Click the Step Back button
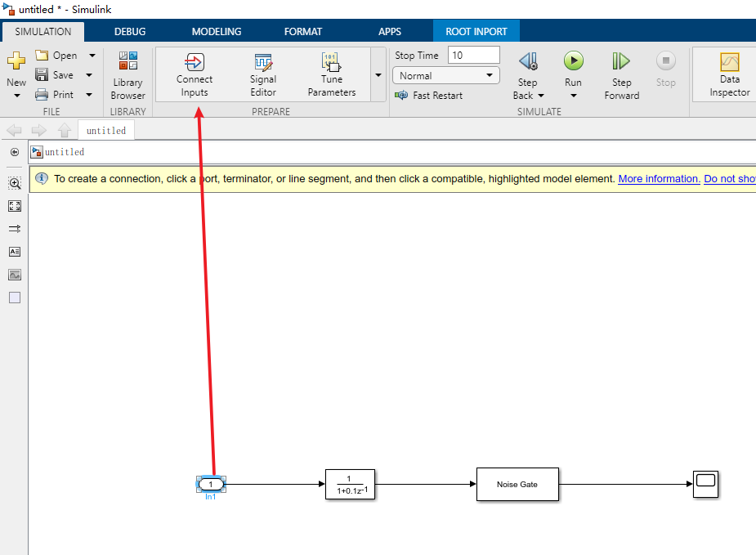Screen dimensions: 756x555 click(528, 62)
